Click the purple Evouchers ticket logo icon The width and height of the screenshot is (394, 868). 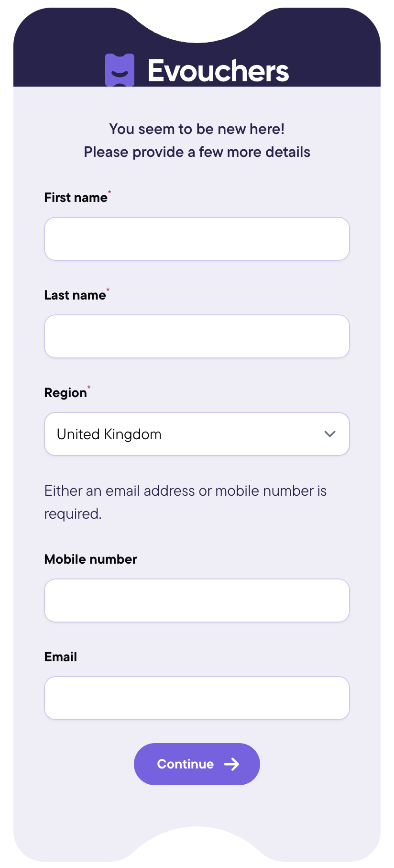pos(120,70)
